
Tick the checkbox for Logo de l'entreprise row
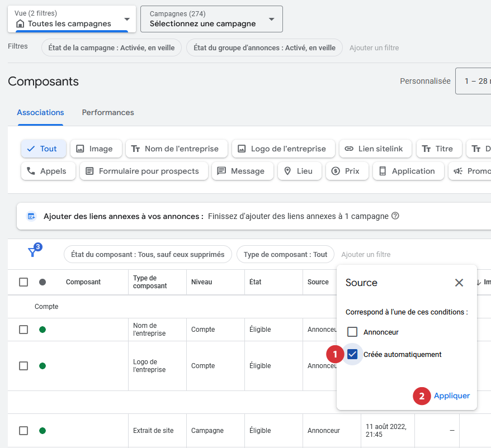[23, 366]
